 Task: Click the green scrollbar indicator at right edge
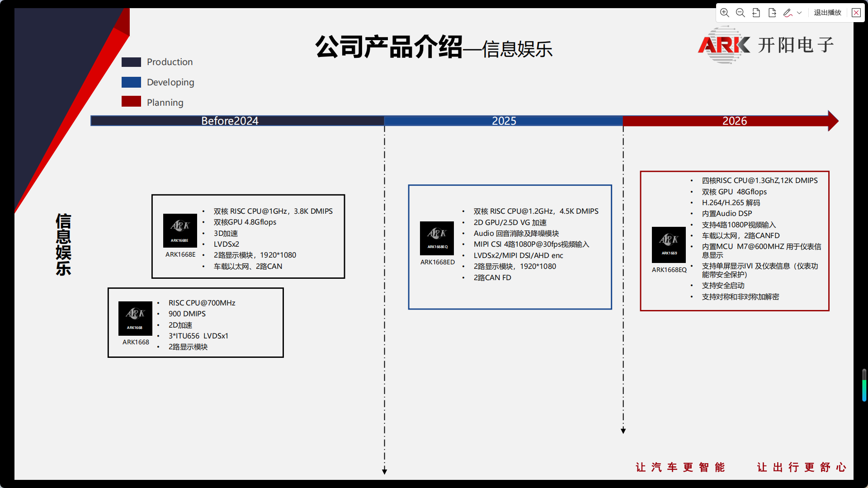864,389
